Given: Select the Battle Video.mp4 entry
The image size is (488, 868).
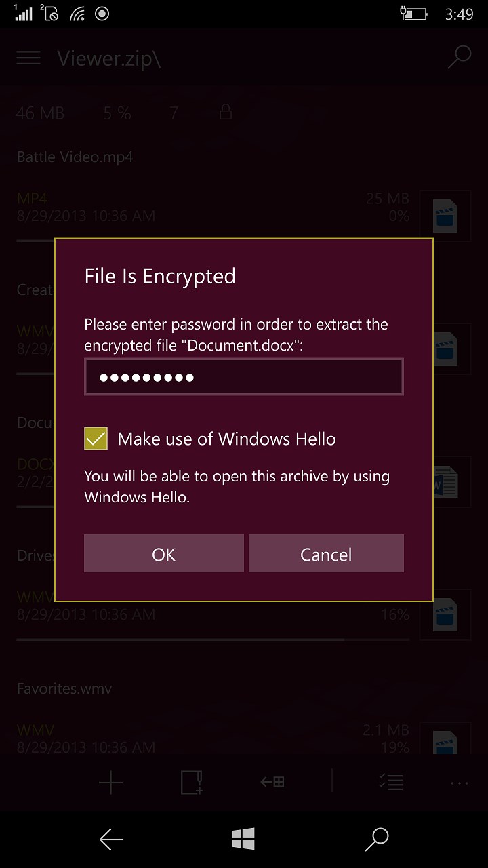Looking at the screenshot, I should coord(203,197).
